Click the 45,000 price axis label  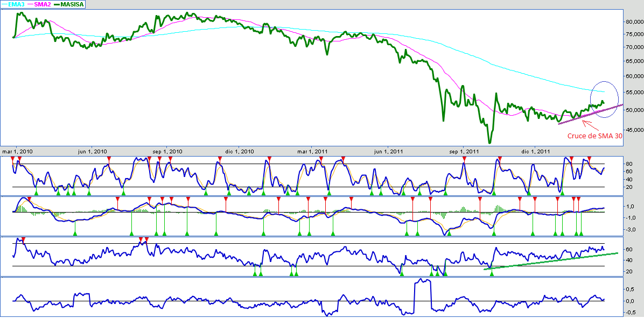tap(634, 130)
